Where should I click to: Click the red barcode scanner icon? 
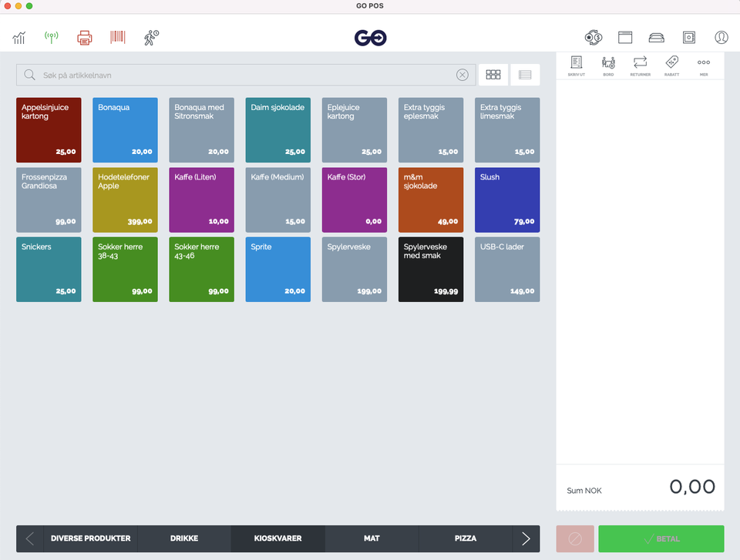pos(117,37)
